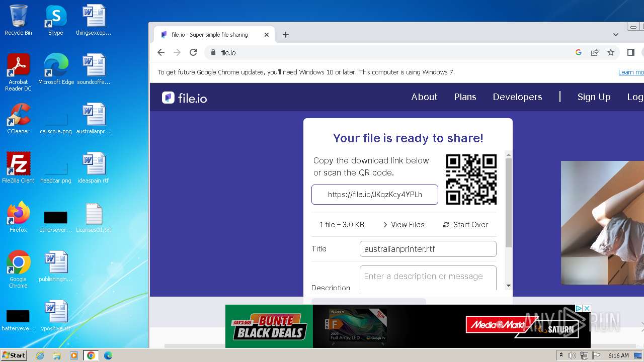Click the Edge taskbar icon
Viewport: 644px width, 362px height.
(x=108, y=355)
